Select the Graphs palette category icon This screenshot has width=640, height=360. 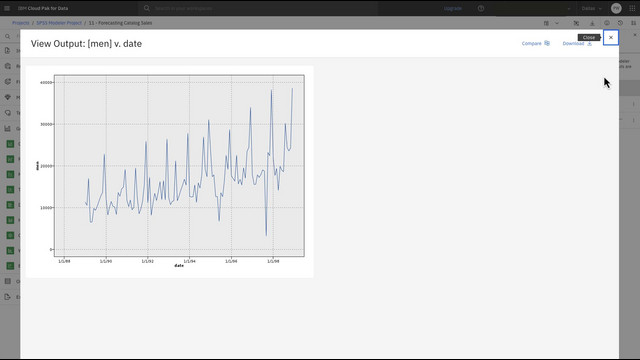tap(7, 129)
